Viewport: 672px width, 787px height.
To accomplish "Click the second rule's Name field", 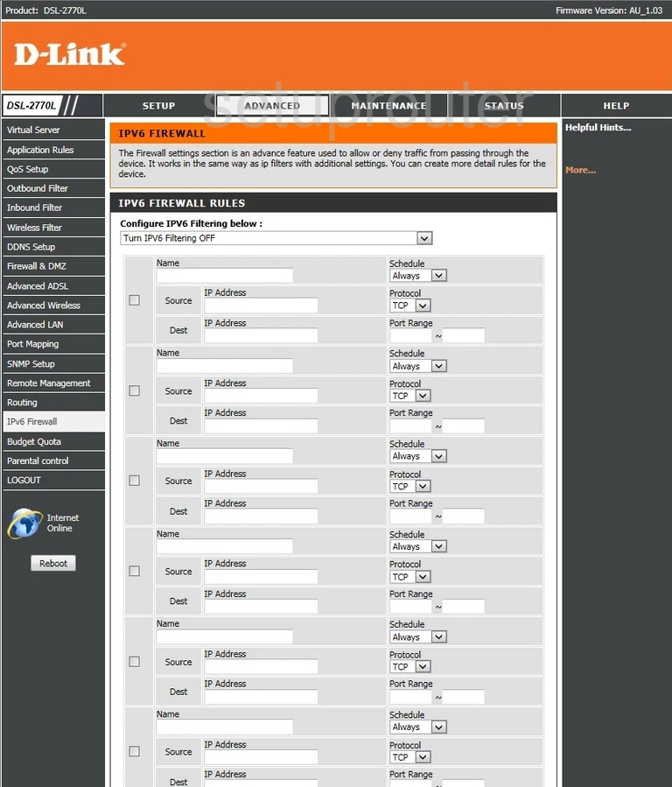I will point(224,366).
